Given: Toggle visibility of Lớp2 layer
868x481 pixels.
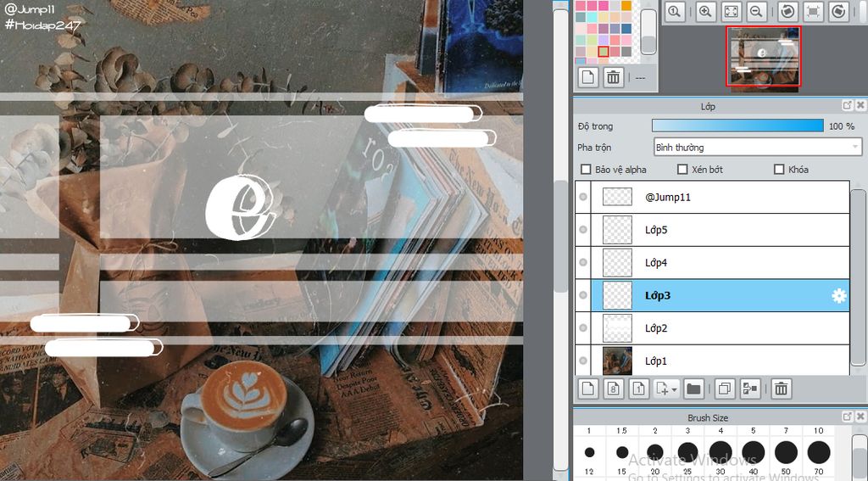Looking at the screenshot, I should pos(583,327).
